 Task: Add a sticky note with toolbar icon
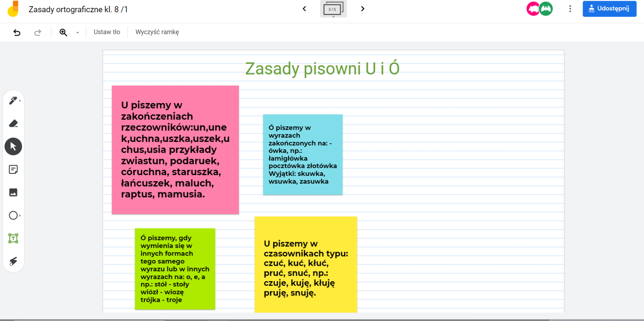point(13,170)
